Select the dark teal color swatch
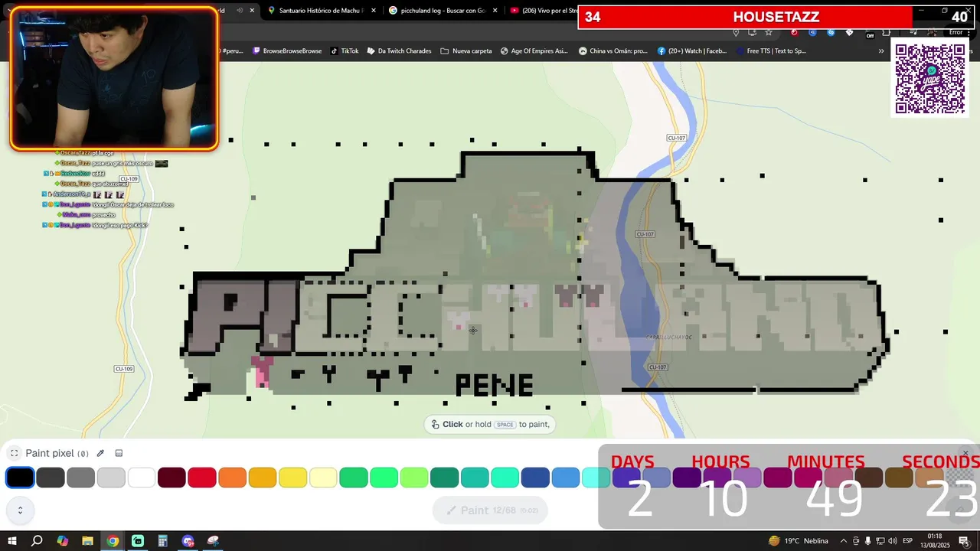This screenshot has height=551, width=980. point(444,478)
